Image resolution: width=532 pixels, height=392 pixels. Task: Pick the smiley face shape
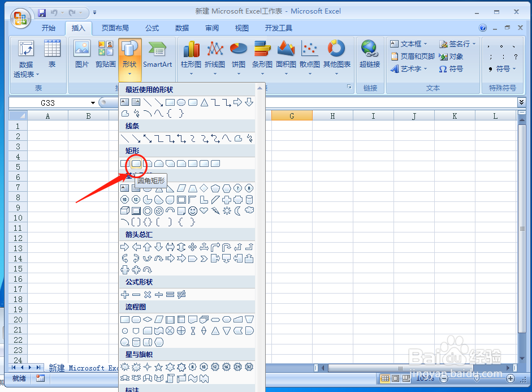point(193,211)
